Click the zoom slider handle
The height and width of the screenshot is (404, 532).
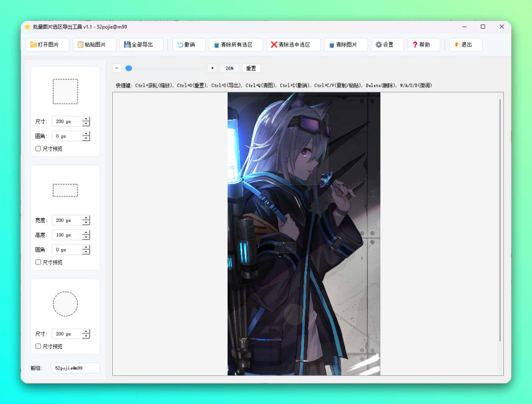[x=129, y=68]
